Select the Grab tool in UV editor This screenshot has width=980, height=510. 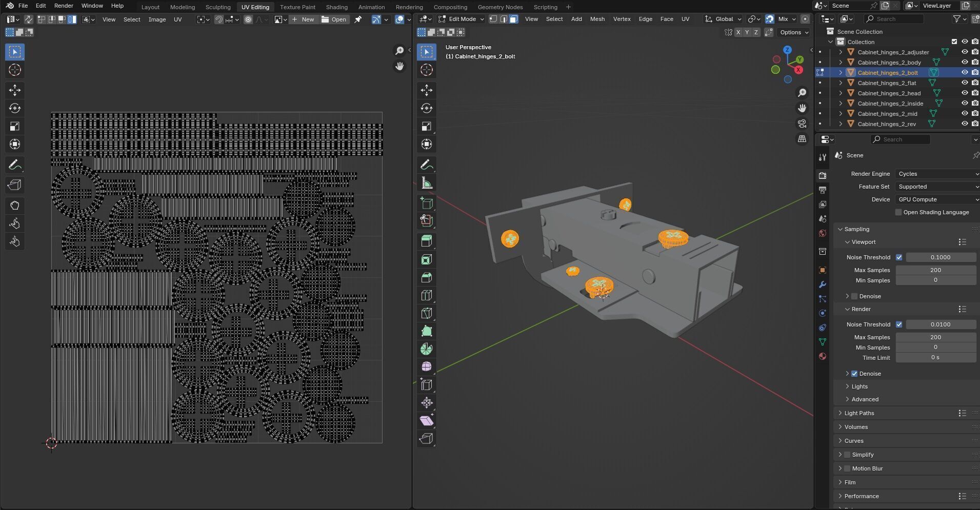[14, 206]
